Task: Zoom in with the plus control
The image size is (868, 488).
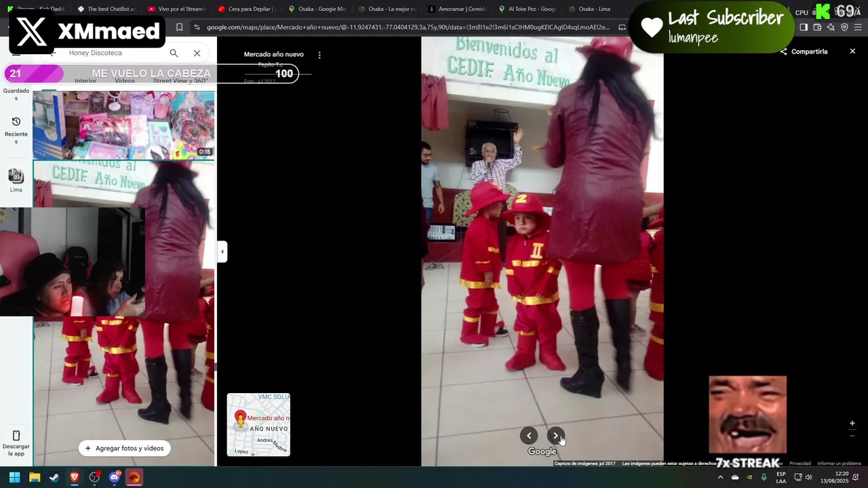Action: pyautogui.click(x=852, y=424)
